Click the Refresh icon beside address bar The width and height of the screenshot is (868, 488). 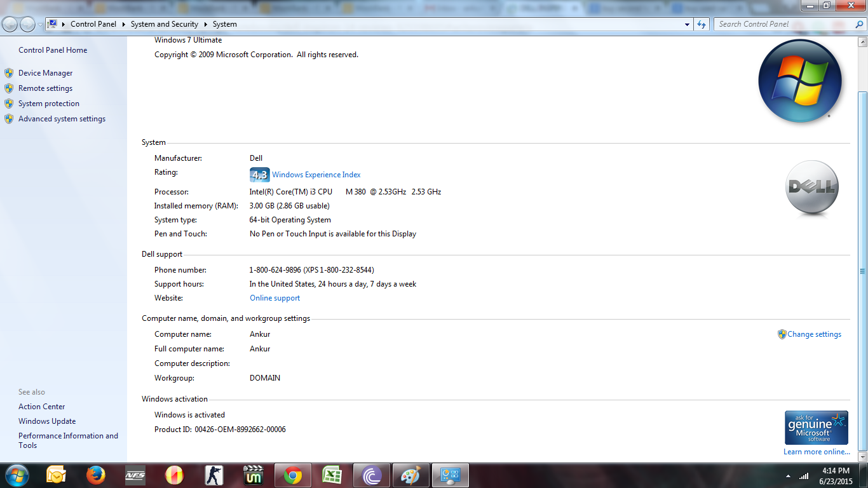(x=702, y=24)
